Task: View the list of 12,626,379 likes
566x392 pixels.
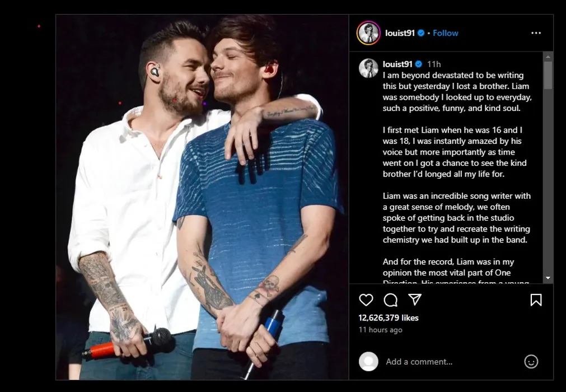Action: coord(389,318)
